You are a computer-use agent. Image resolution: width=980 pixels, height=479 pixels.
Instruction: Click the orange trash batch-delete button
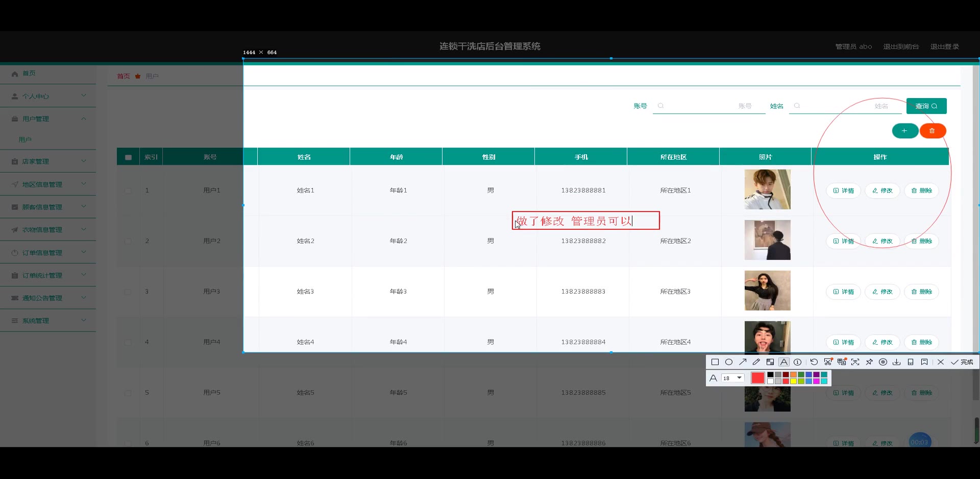point(933,131)
